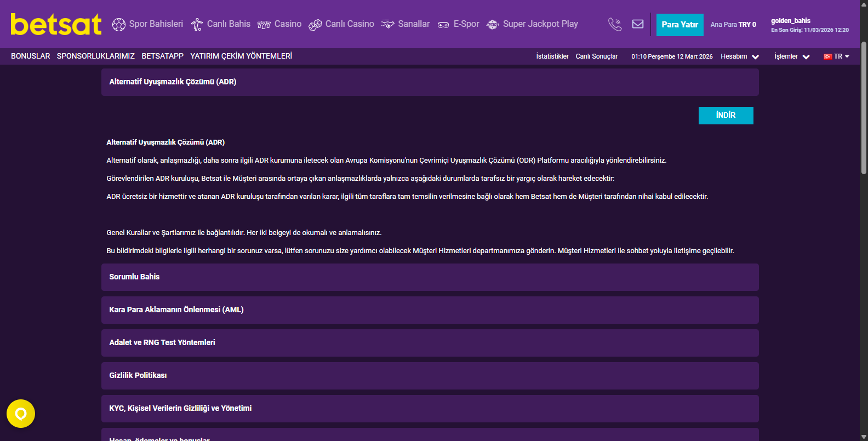Viewport: 868px width, 441px height.
Task: Open the live chat bubble
Action: point(21,414)
